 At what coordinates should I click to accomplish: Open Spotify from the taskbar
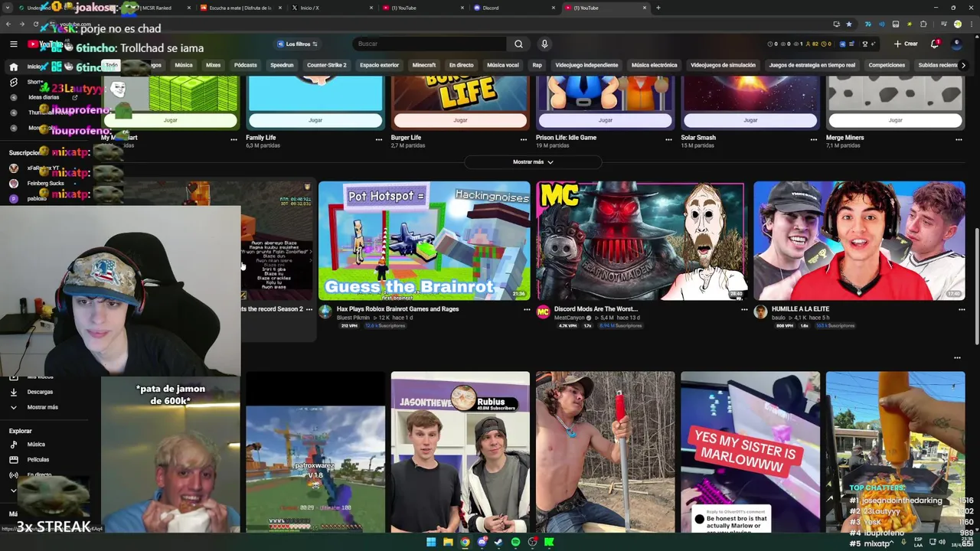coord(515,542)
